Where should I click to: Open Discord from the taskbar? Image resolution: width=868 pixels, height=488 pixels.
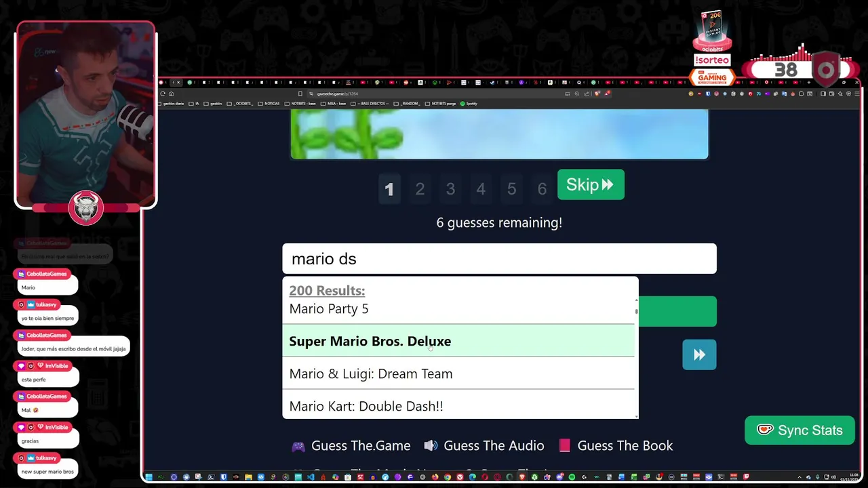click(x=560, y=476)
